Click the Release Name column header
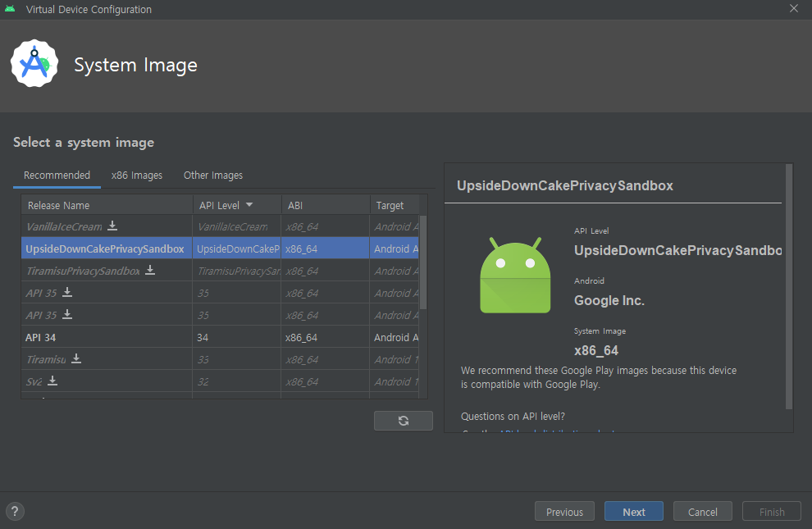The height and width of the screenshot is (529, 812). pos(107,205)
